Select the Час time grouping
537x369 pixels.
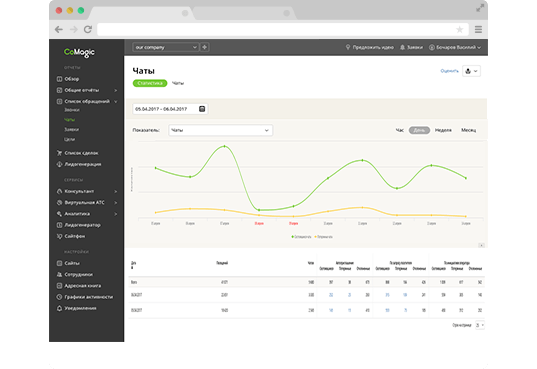tap(400, 130)
